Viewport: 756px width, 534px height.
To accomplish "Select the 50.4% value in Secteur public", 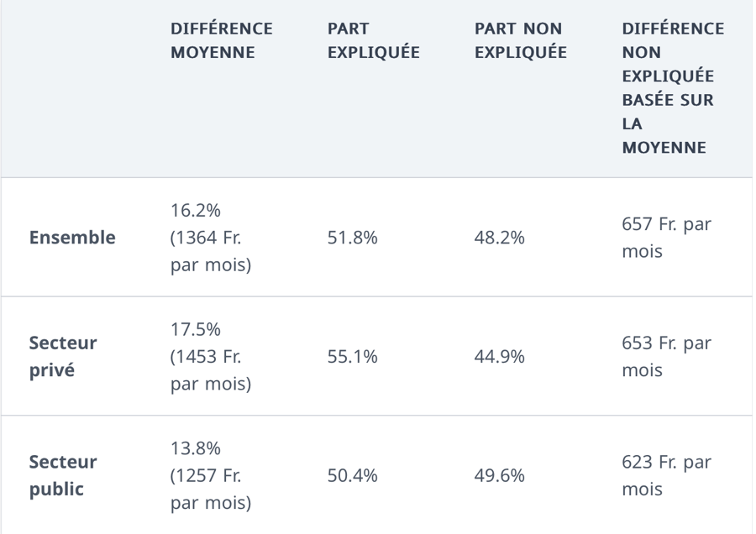I will point(353,476).
